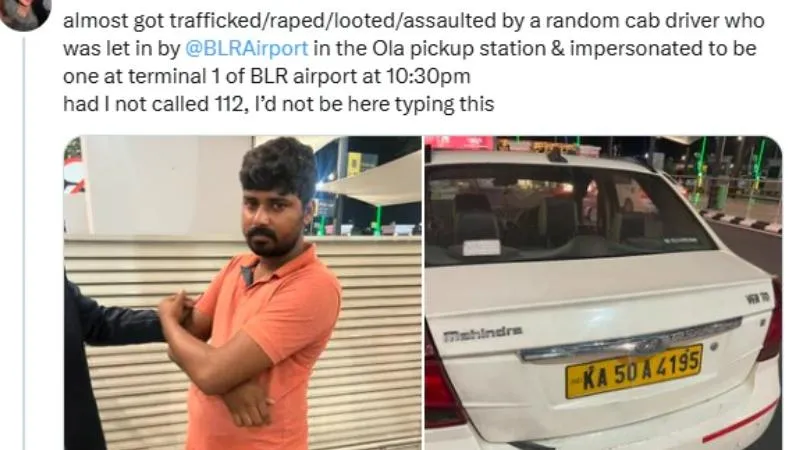Open the tweet author's profile avatar
Image resolution: width=800 pixels, height=450 pixels.
24,13
